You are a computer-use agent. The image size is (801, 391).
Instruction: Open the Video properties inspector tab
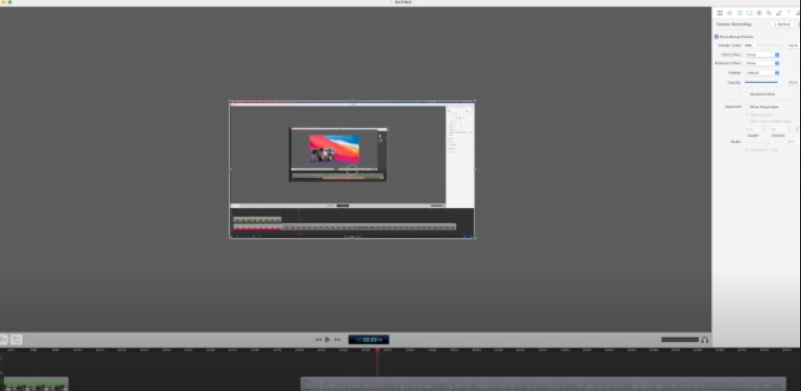pos(719,13)
